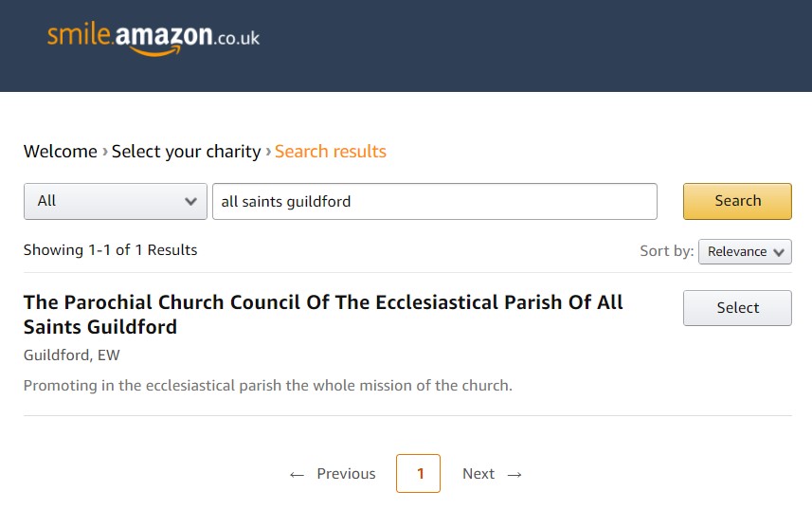
Task: Open the Parochial Church Council result title
Action: point(323,315)
